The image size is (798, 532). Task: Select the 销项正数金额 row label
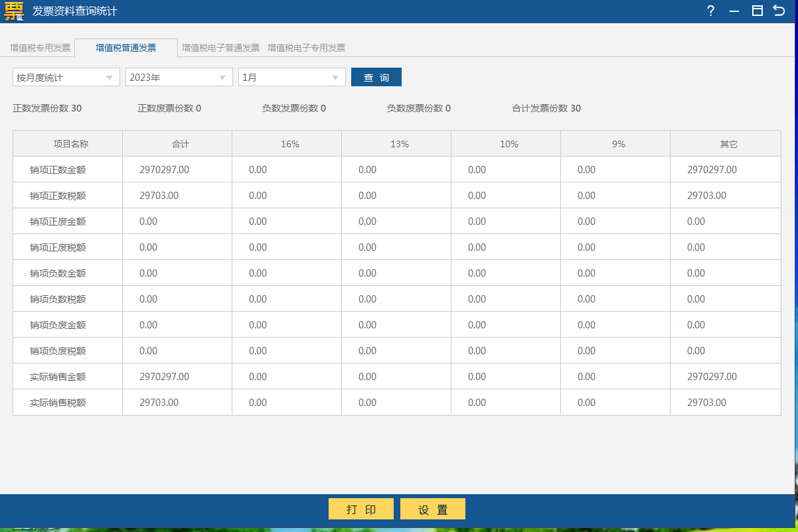click(x=58, y=170)
